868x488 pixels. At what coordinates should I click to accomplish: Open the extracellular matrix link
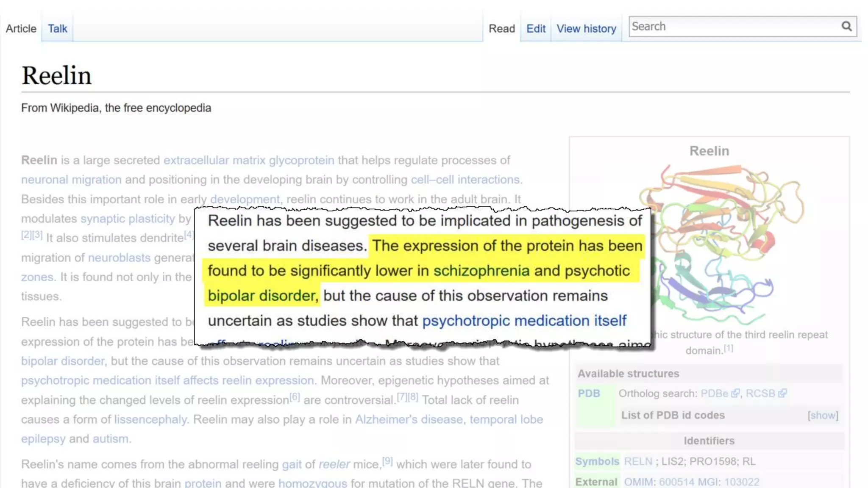(214, 160)
